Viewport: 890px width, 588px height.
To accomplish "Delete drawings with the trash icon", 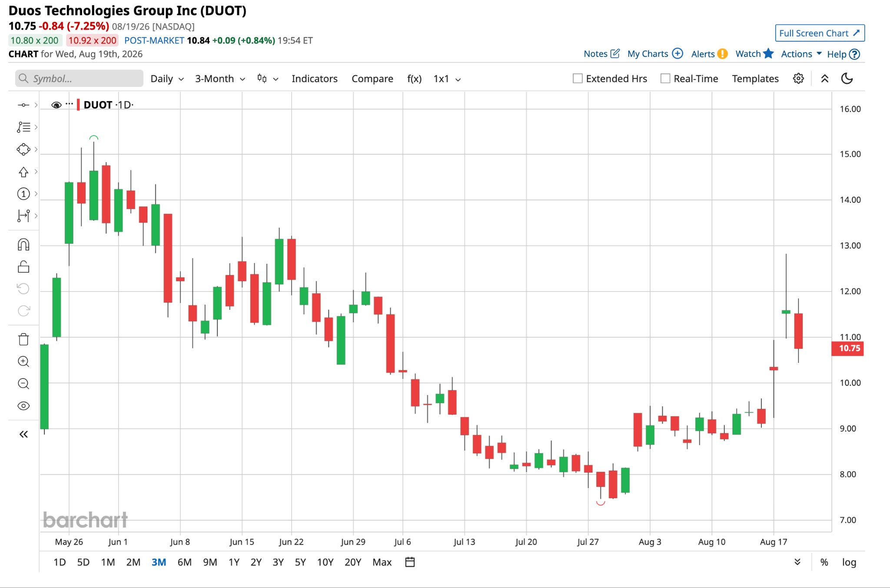I will pos(23,339).
